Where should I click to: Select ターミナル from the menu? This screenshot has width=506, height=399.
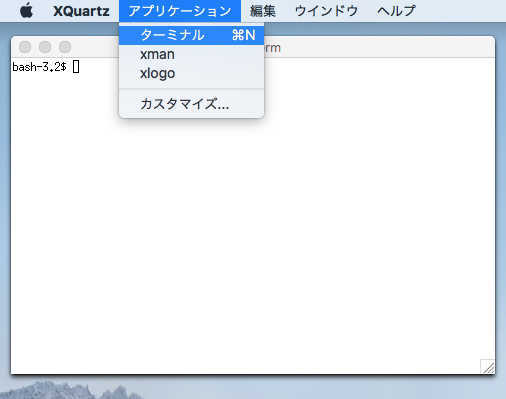[192, 35]
